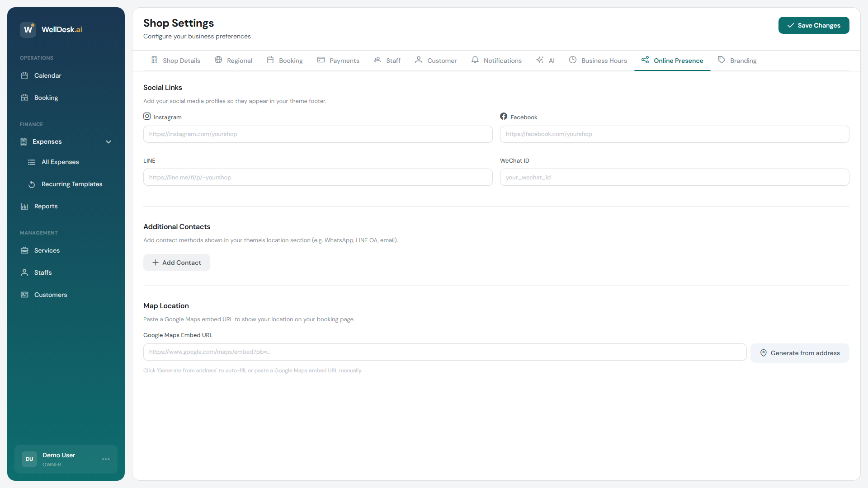Switch to the Notifications settings tab
The height and width of the screenshot is (488, 868).
(x=496, y=60)
